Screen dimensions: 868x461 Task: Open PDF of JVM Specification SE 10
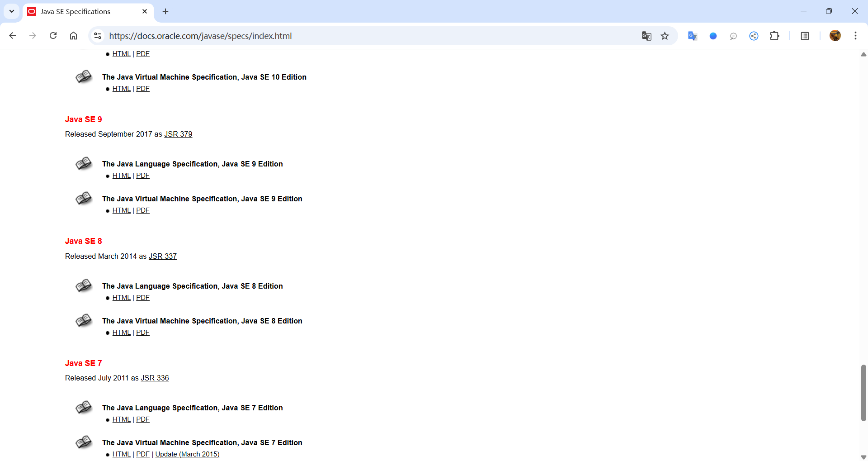(x=143, y=89)
